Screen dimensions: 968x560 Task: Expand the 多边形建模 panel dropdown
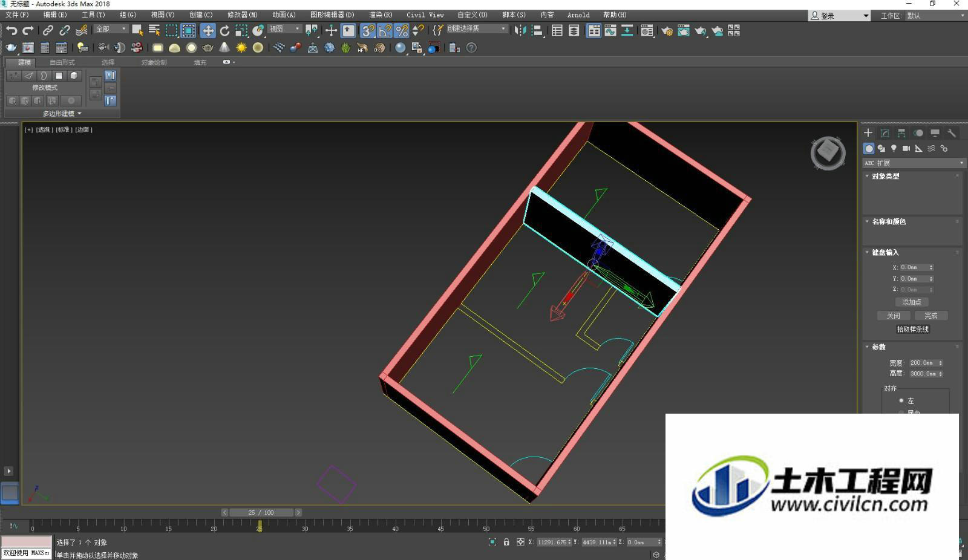[x=62, y=114]
